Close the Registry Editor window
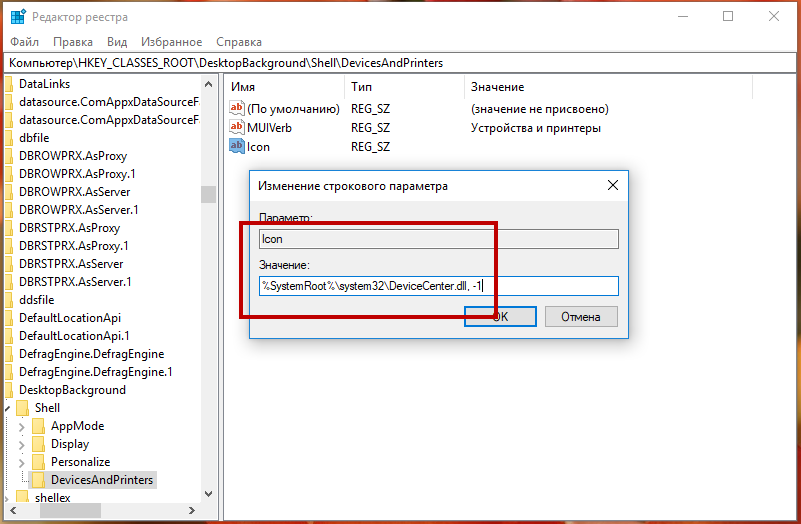The width and height of the screenshot is (801, 524). coord(774,16)
